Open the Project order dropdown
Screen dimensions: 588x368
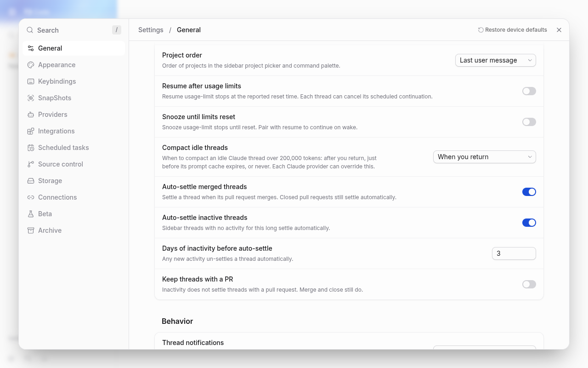point(496,60)
